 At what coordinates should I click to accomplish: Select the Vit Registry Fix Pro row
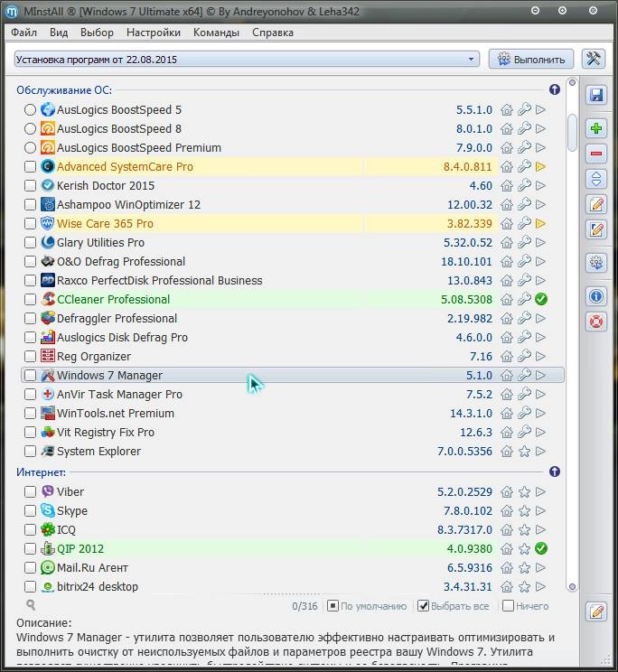[x=293, y=432]
